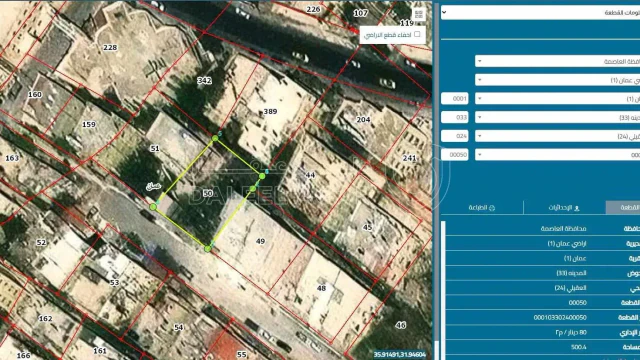The height and width of the screenshot is (360, 640).
Task: Click the '024' neighborhood code field
Action: (455, 136)
